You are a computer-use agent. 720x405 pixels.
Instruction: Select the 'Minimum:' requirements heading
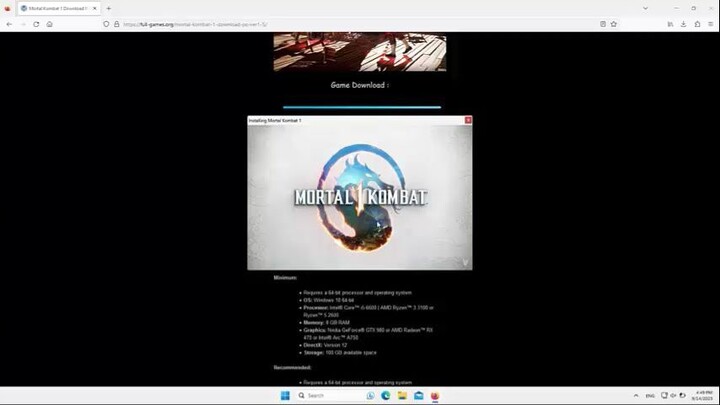pyautogui.click(x=285, y=277)
